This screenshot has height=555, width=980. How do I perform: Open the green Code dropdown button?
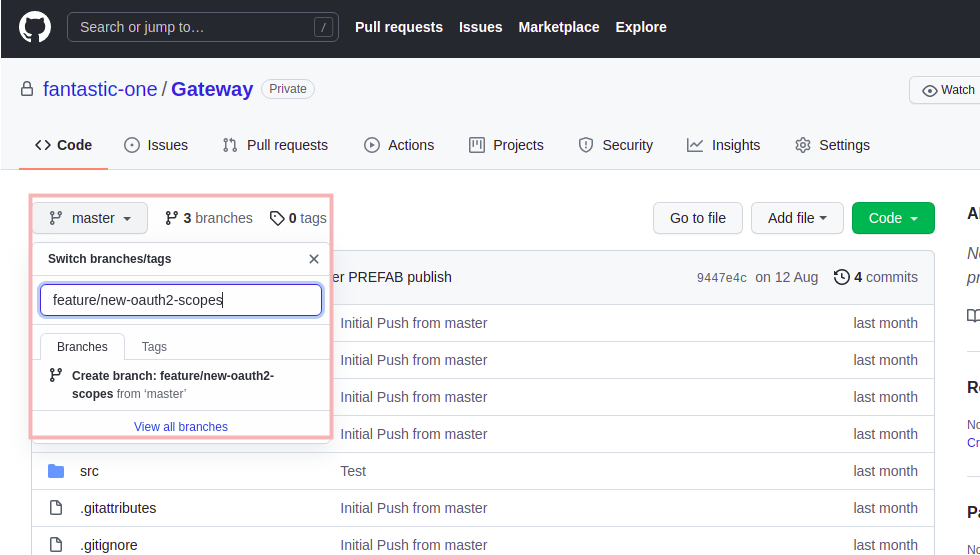(893, 218)
